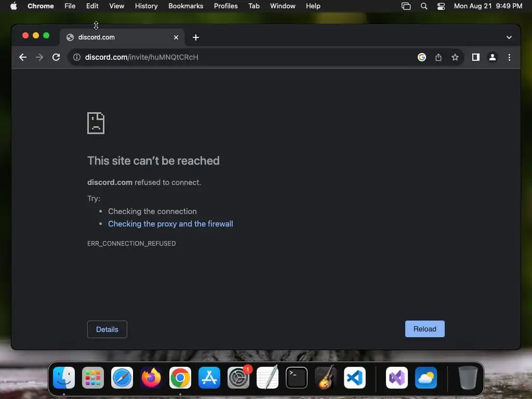Click the Details button
The width and height of the screenshot is (532, 399).
tap(107, 329)
